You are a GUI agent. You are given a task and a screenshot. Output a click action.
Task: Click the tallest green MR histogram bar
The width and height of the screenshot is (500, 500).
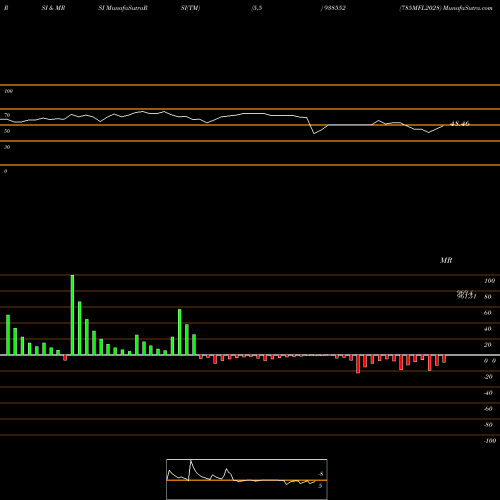point(72,315)
